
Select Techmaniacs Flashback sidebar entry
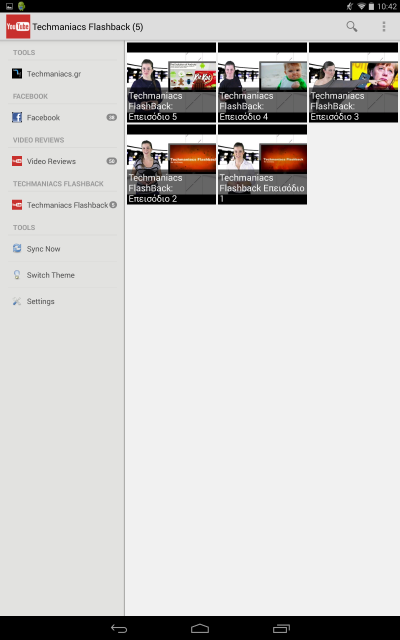click(63, 205)
